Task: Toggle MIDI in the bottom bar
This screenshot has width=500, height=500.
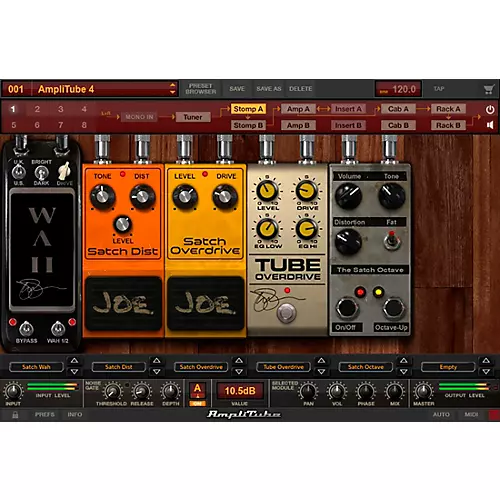Action: (471, 415)
